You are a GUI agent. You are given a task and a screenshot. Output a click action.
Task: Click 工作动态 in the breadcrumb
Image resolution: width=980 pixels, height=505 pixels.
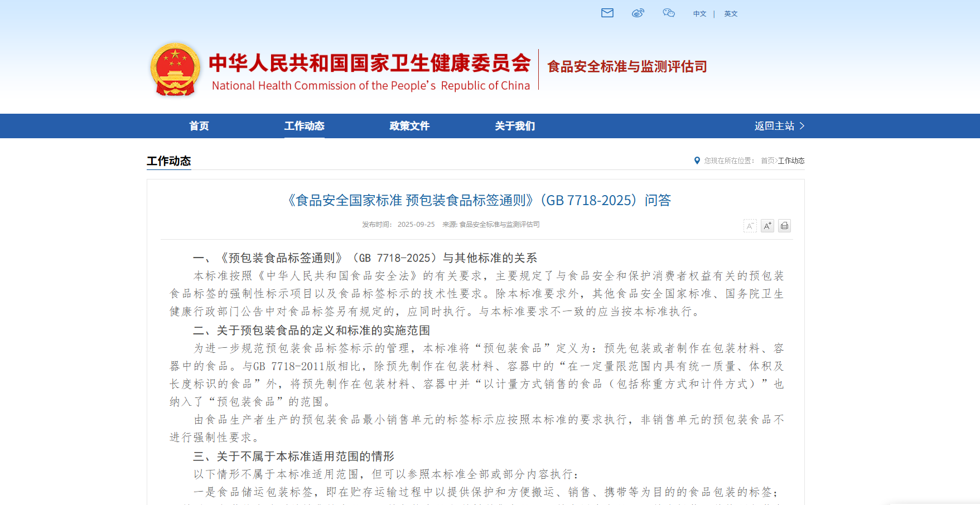coord(791,161)
